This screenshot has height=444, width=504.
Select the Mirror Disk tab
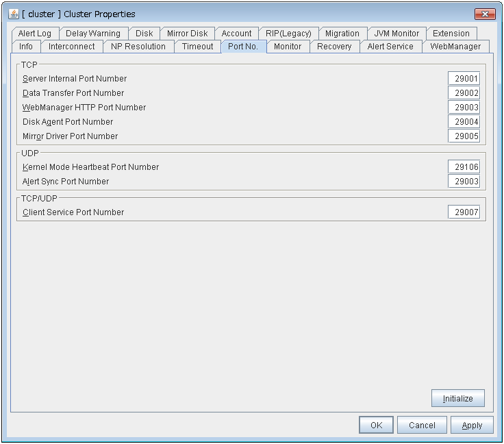(x=188, y=34)
